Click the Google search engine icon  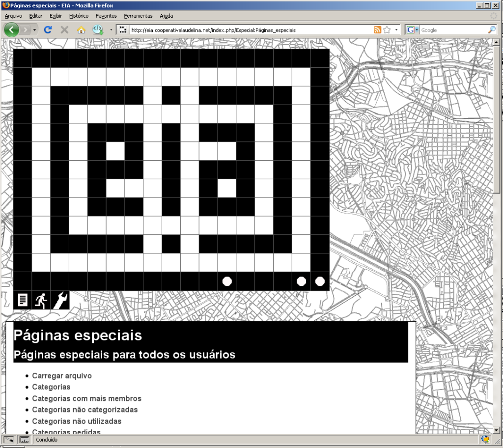click(410, 30)
